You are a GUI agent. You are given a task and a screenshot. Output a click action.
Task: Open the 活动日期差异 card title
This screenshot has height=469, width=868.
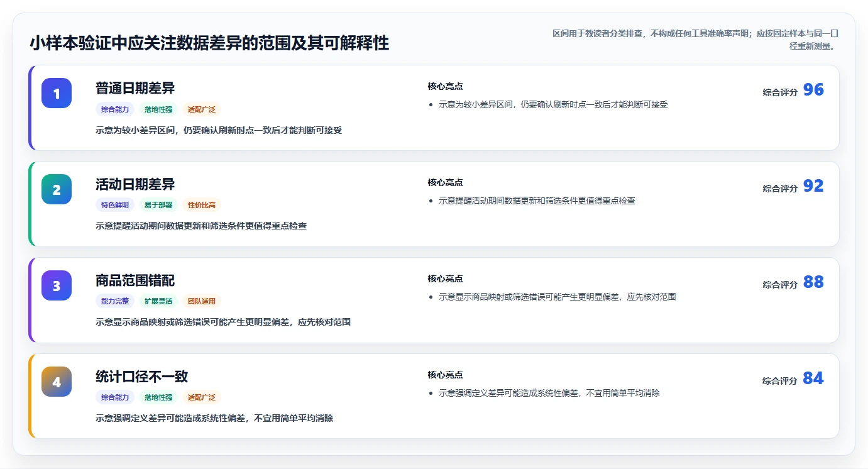pyautogui.click(x=135, y=184)
